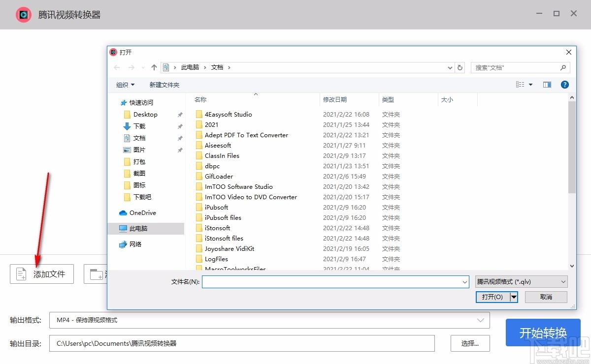Select the ClassIn Files folder
This screenshot has width=591, height=364.
coord(222,155)
